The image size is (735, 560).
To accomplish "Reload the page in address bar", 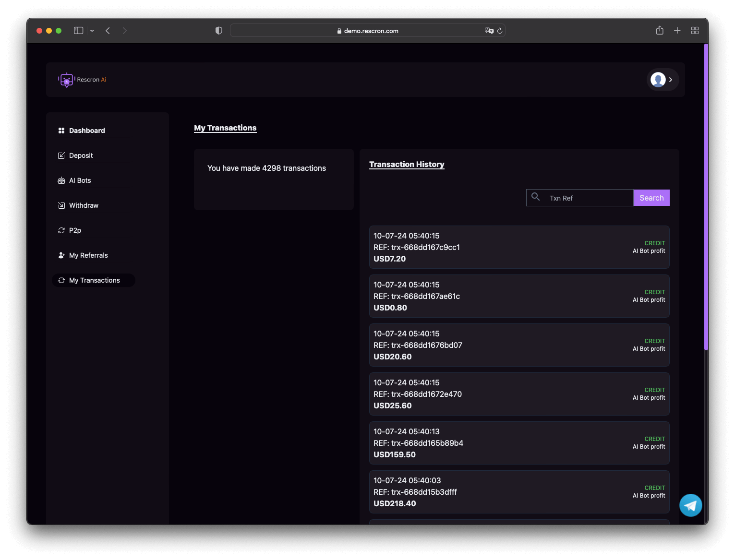I will (500, 31).
